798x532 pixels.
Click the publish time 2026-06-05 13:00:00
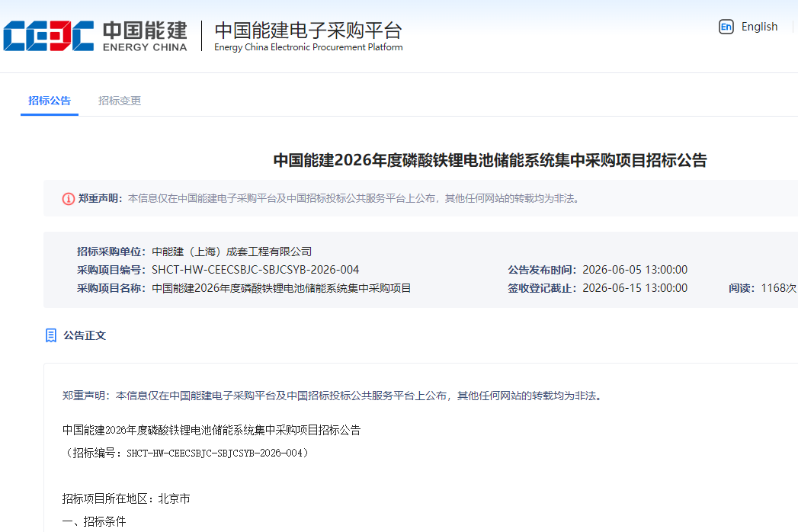pos(635,270)
